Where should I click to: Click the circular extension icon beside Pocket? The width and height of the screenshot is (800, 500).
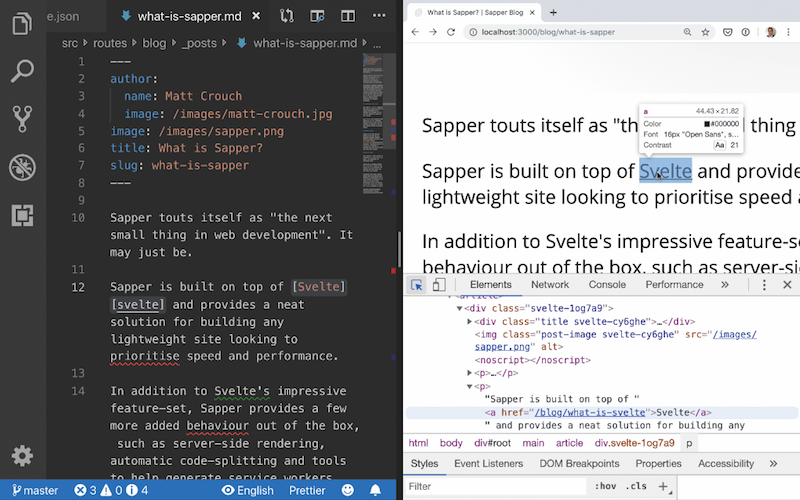[x=745, y=32]
